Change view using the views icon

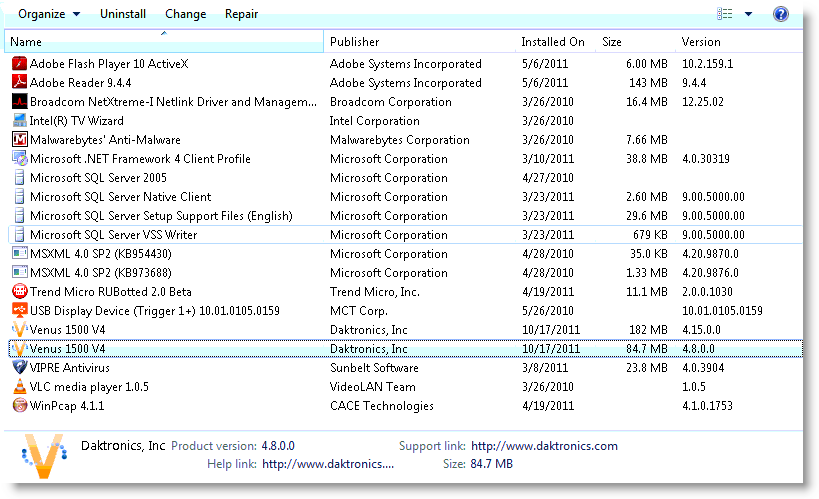tap(725, 14)
